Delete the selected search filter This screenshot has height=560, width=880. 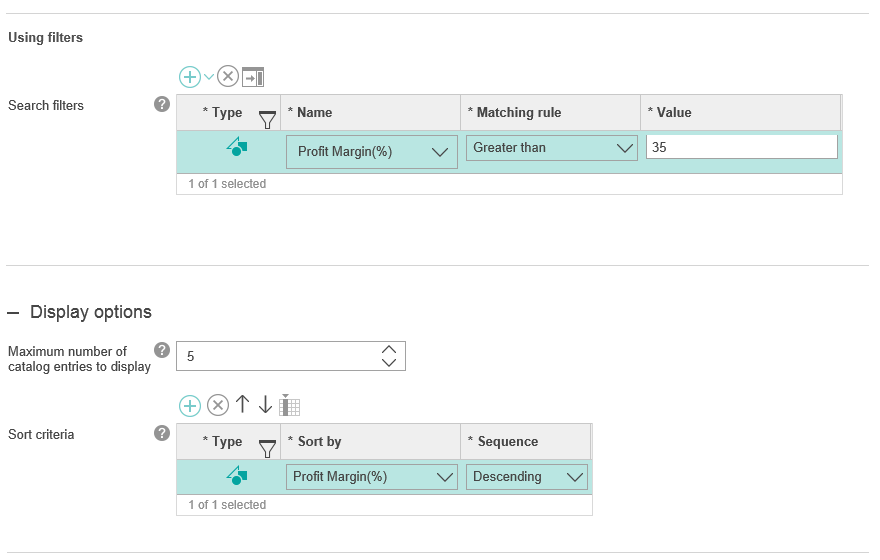[228, 77]
